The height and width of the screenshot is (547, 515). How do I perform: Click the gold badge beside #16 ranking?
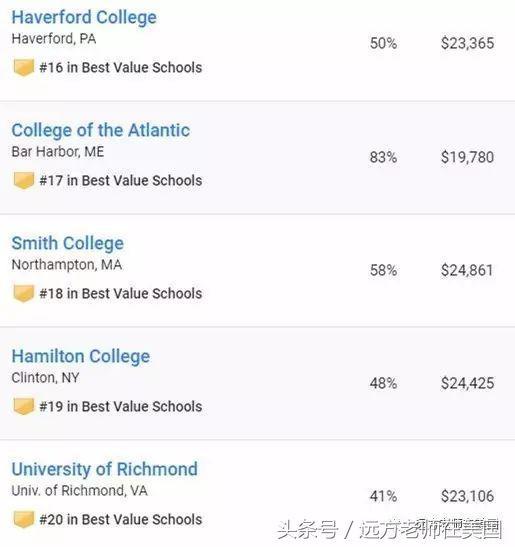24,67
